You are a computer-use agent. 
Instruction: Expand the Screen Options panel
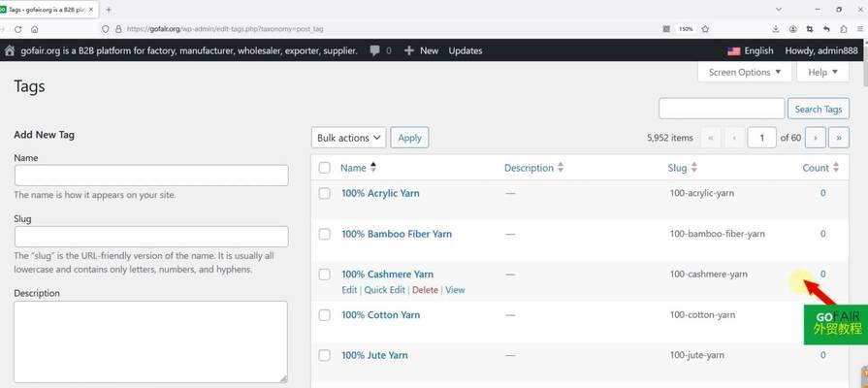click(x=745, y=72)
